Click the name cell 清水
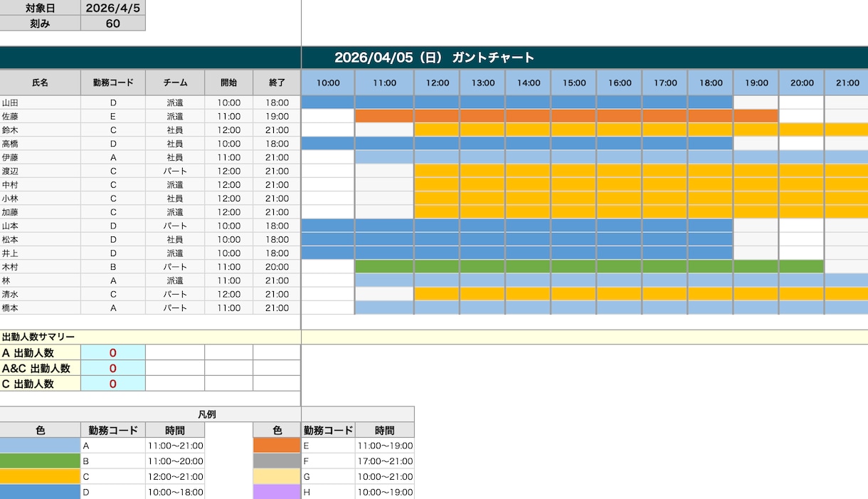 click(41, 295)
